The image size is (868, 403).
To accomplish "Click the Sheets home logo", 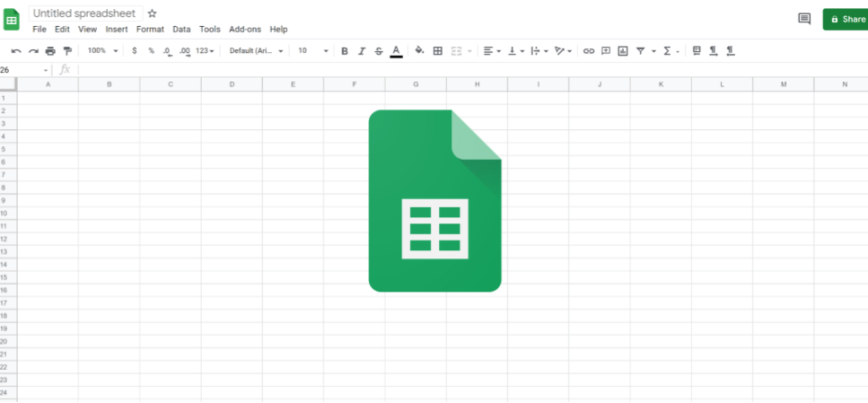I will [x=12, y=20].
